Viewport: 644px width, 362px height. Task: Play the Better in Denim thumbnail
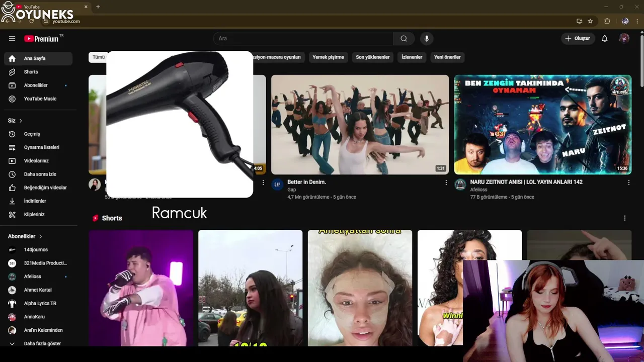point(360,125)
